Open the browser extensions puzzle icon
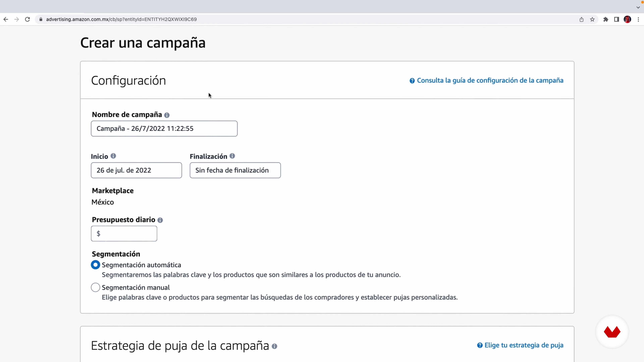644x362 pixels. click(606, 19)
